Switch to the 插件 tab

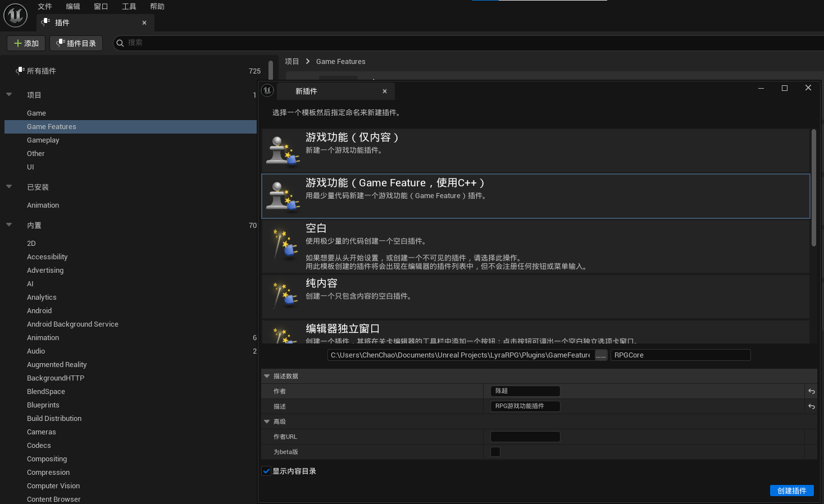[x=95, y=23]
